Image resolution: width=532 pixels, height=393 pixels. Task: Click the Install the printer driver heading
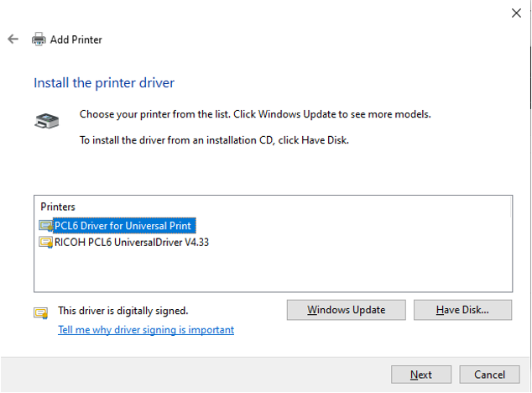[104, 83]
